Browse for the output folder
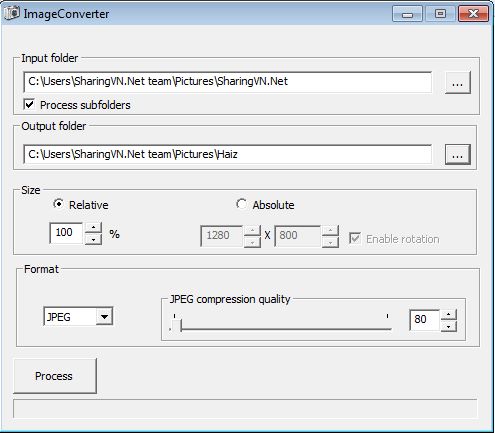 pos(458,154)
